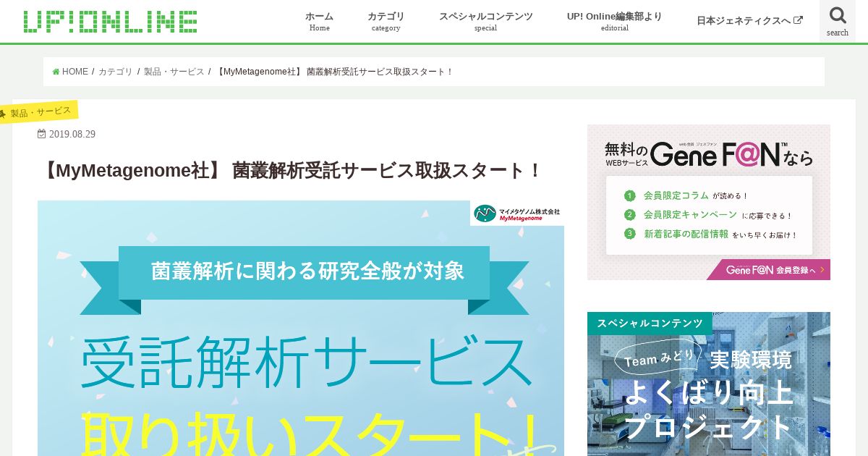868x456 pixels.
Task: Click 会員限定コラム text in banner
Action: point(676,195)
